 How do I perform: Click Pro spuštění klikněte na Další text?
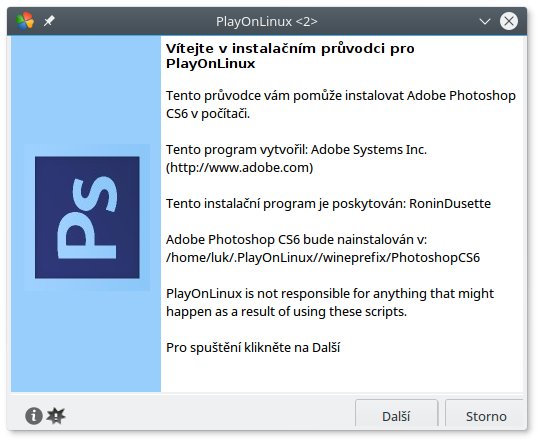coord(253,347)
